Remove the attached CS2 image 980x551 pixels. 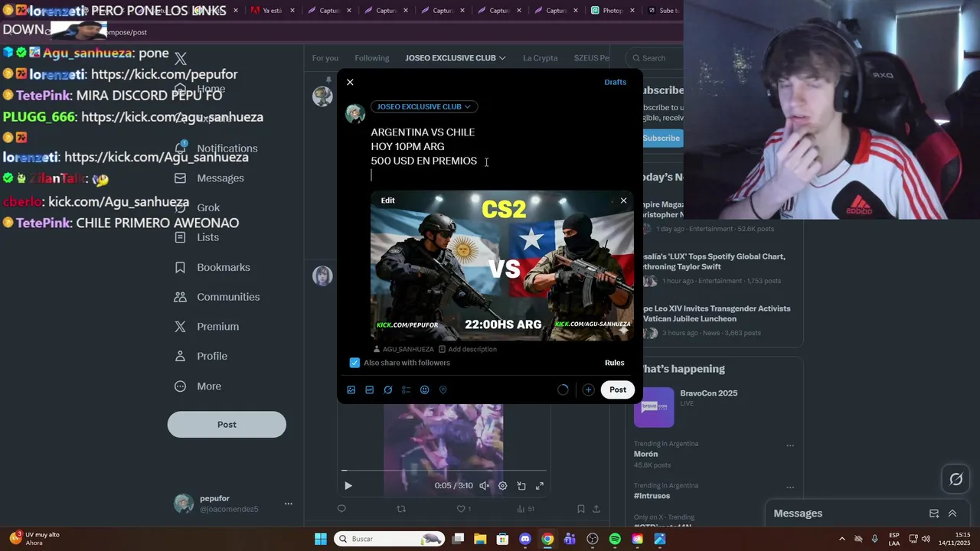coord(623,201)
